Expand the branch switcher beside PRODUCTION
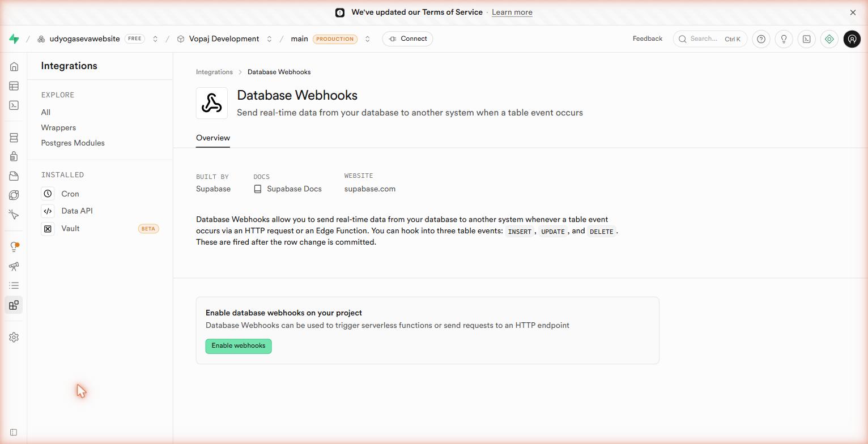 (367, 39)
